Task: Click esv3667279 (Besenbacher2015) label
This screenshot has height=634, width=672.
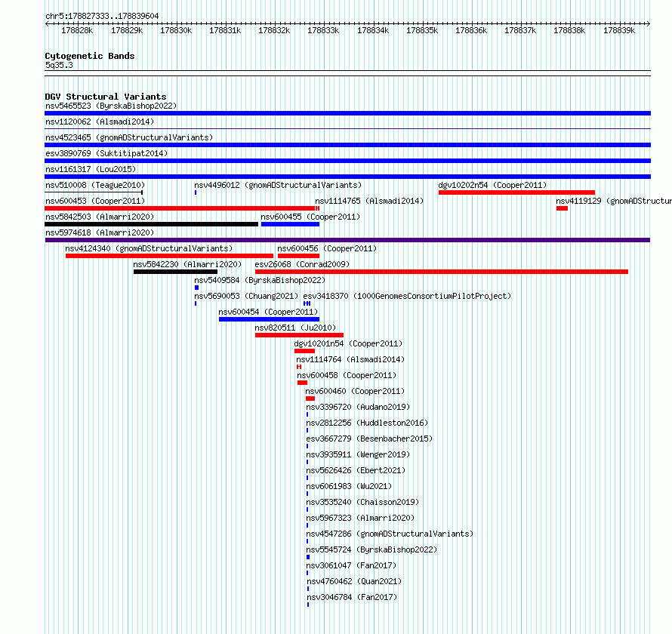Action: [369, 439]
